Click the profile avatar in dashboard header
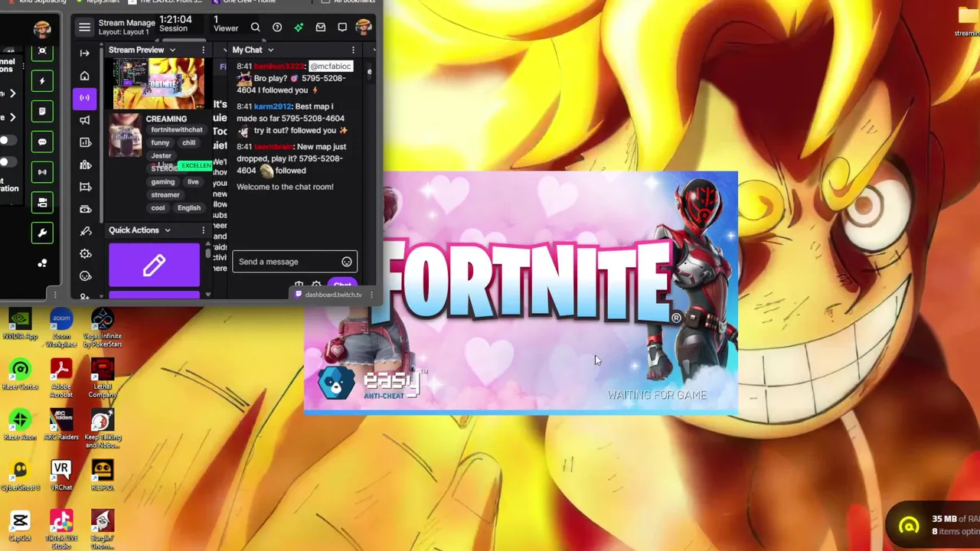 coord(364,28)
